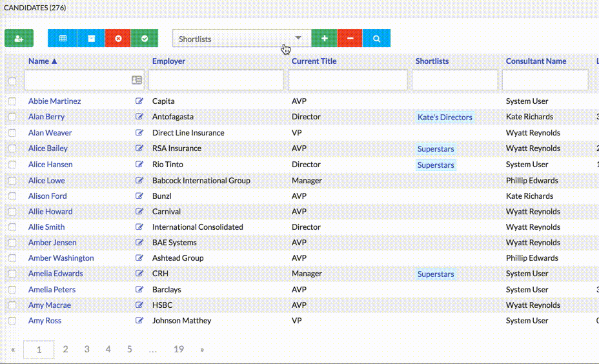Viewport: 599px width, 364px height.
Task: Click the Kate's Directors shortlist tag
Action: tap(445, 117)
